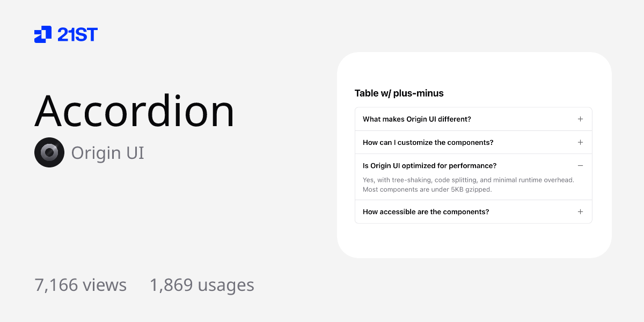Image resolution: width=644 pixels, height=322 pixels.
Task: Click the 'Table w/ plus-minus' heading
Action: (399, 93)
